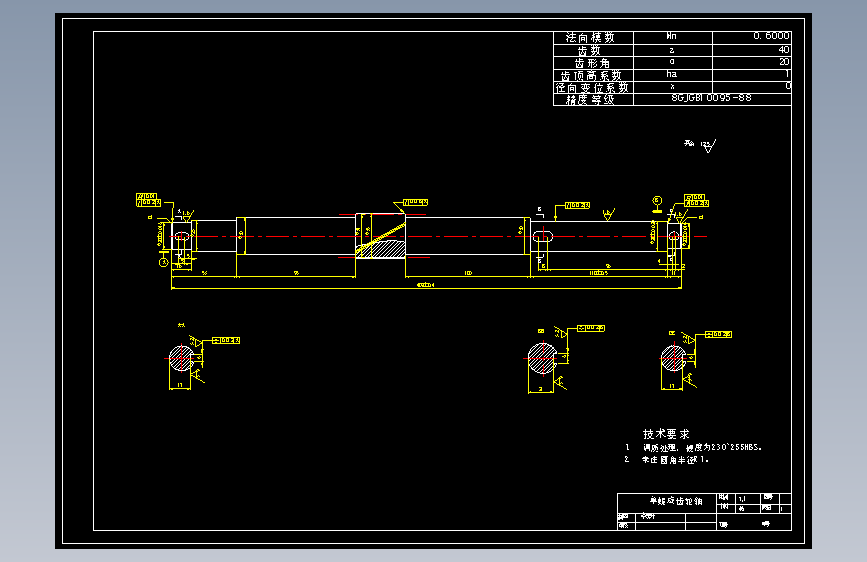Click the tolerance frame beside the right cross-section
This screenshot has height=562, width=867.
coord(718,335)
